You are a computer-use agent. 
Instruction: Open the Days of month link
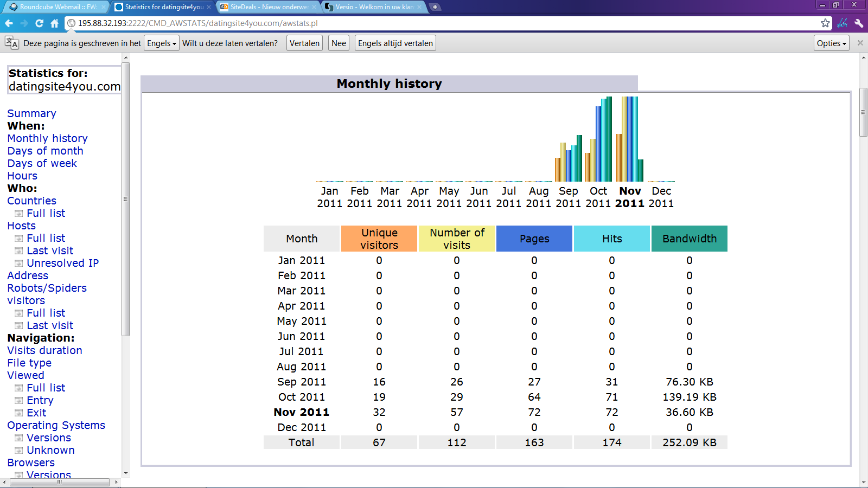pyautogui.click(x=45, y=151)
